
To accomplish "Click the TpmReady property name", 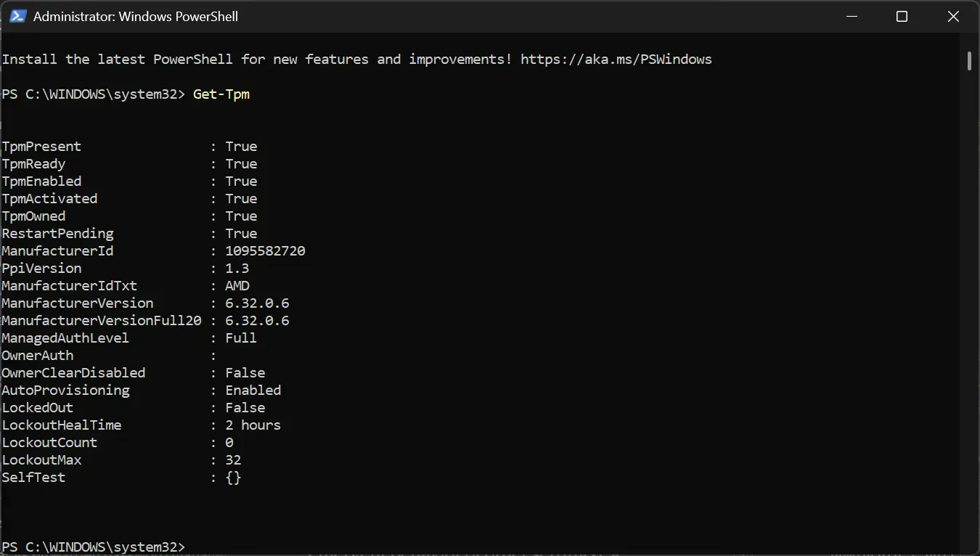I will click(x=33, y=164).
